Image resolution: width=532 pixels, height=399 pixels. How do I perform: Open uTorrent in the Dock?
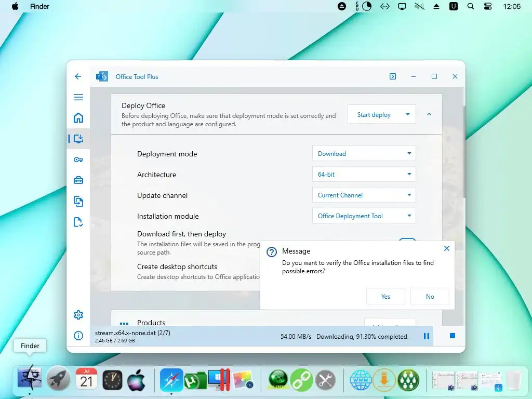pyautogui.click(x=195, y=380)
